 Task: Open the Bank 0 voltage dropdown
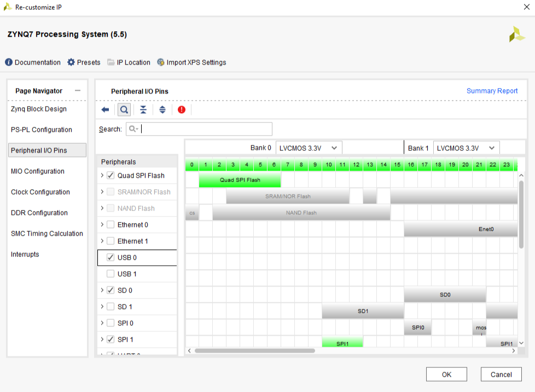309,148
